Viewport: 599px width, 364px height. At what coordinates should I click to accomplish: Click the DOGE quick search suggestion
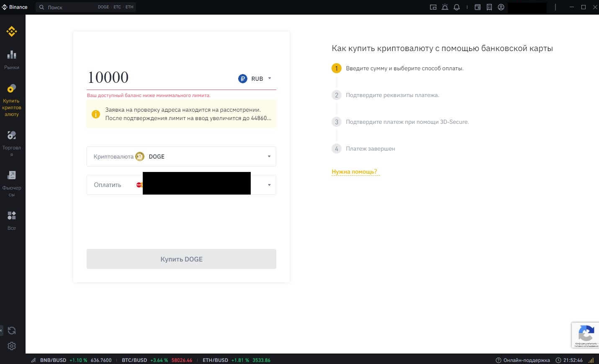(103, 7)
